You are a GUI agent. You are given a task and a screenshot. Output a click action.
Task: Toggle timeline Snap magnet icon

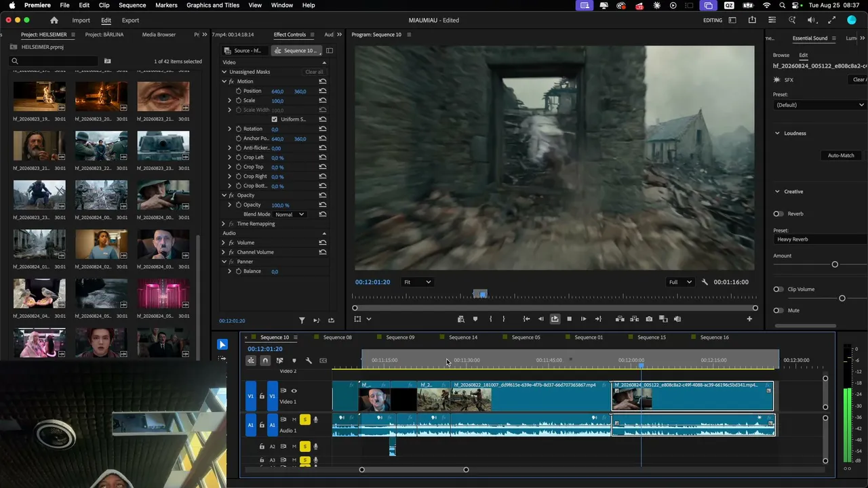265,361
